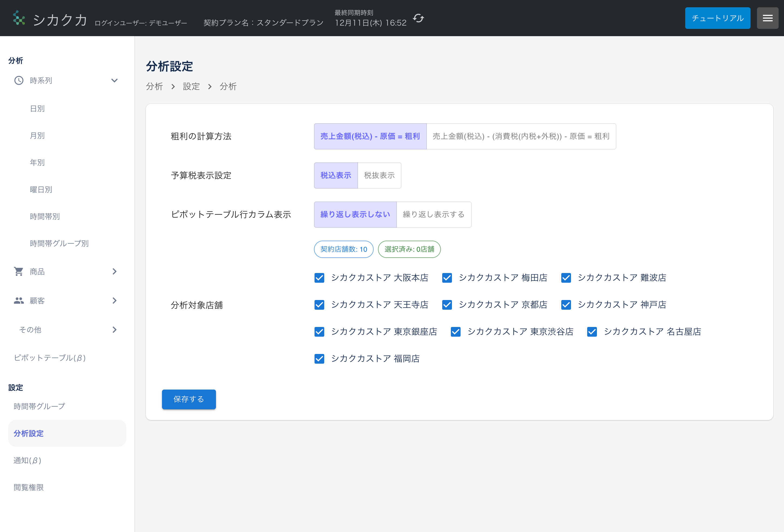Open 通知(β) settings page
Image resolution: width=784 pixels, height=532 pixels.
[x=27, y=460]
